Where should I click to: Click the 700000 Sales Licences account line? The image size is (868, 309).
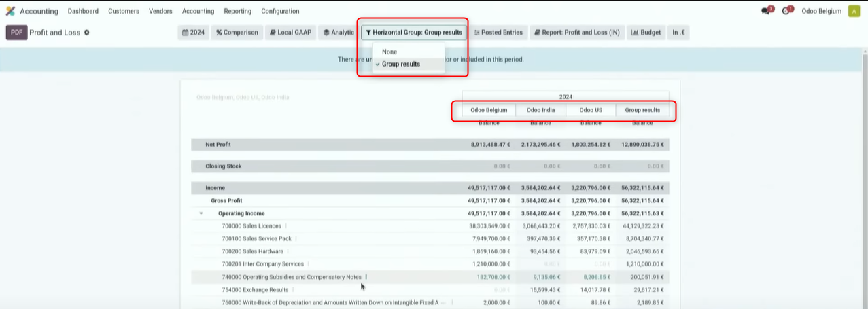click(251, 226)
